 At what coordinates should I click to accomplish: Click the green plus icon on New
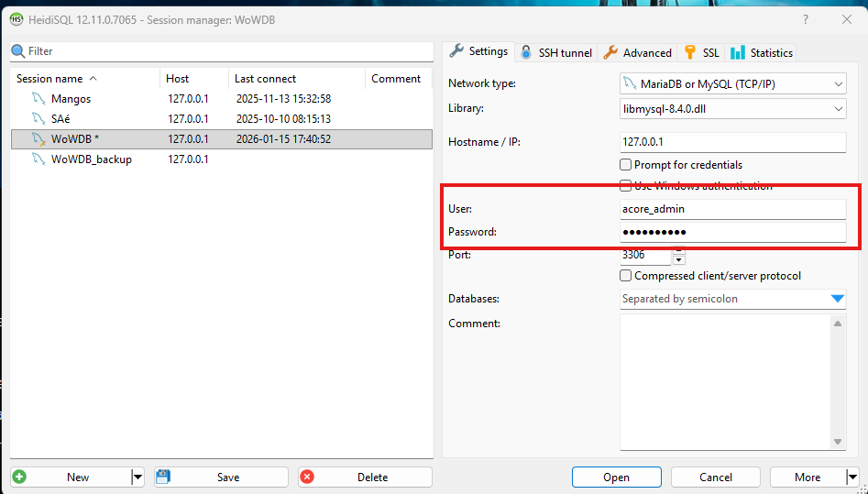(x=19, y=477)
